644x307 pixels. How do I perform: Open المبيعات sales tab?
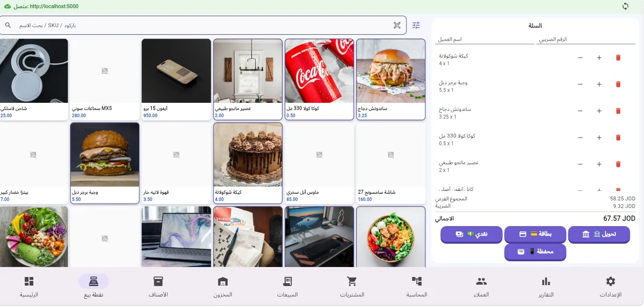[x=287, y=287]
